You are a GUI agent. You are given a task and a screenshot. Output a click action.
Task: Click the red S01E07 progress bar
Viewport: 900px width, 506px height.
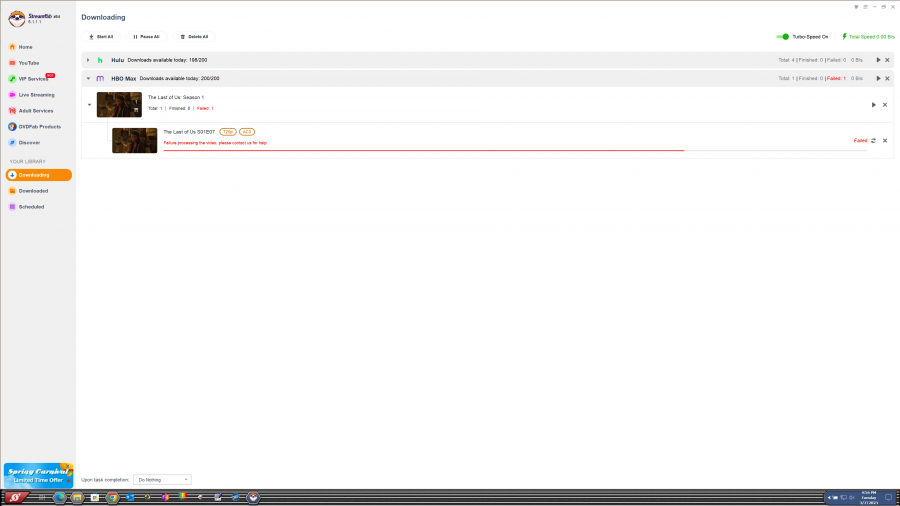[x=424, y=150]
